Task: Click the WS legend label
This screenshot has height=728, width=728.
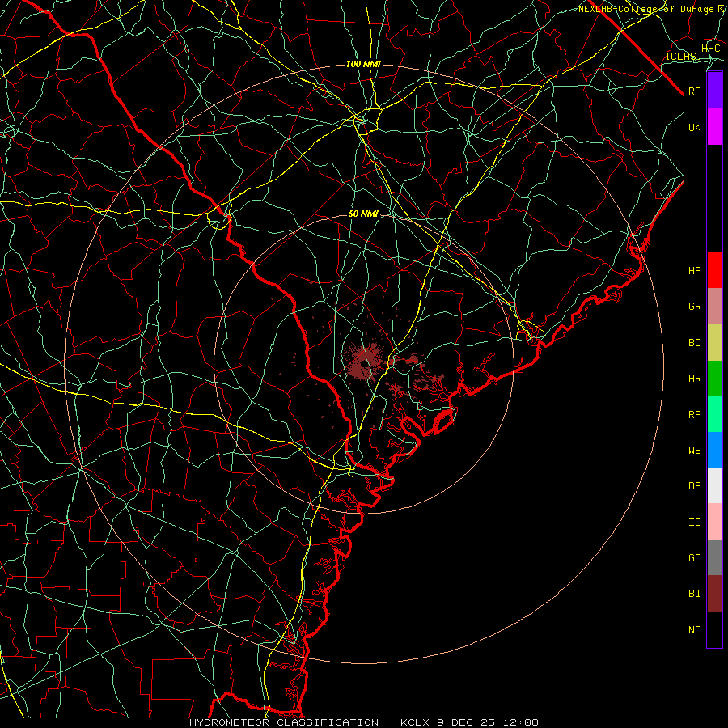Action: pyautogui.click(x=694, y=451)
